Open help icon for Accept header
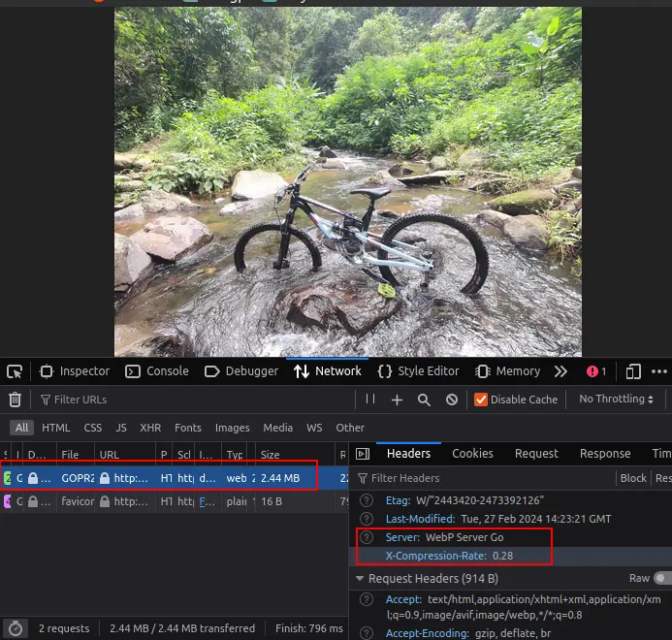 [x=367, y=599]
